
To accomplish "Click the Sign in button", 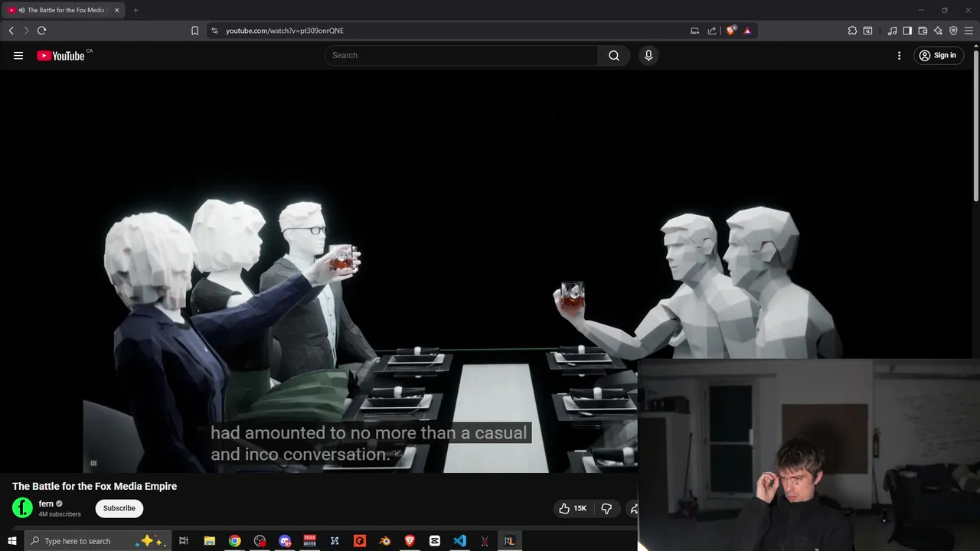I will 938,55.
